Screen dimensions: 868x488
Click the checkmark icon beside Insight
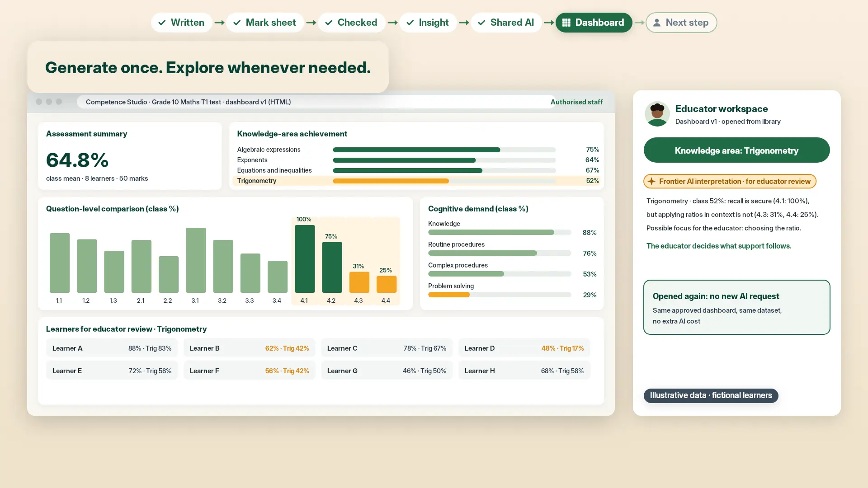click(410, 23)
